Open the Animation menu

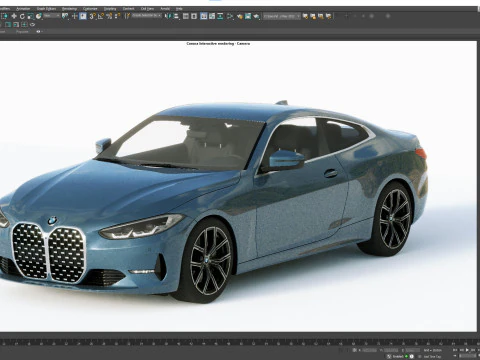[23, 9]
